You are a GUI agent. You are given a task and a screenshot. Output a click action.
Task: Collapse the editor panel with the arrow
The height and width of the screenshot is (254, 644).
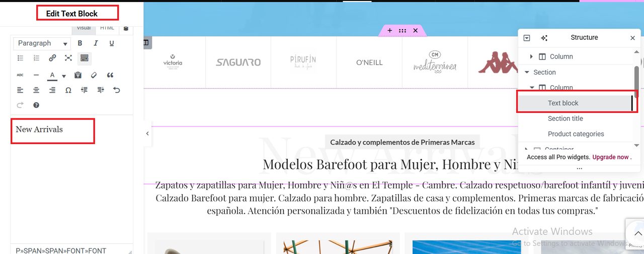point(147,134)
